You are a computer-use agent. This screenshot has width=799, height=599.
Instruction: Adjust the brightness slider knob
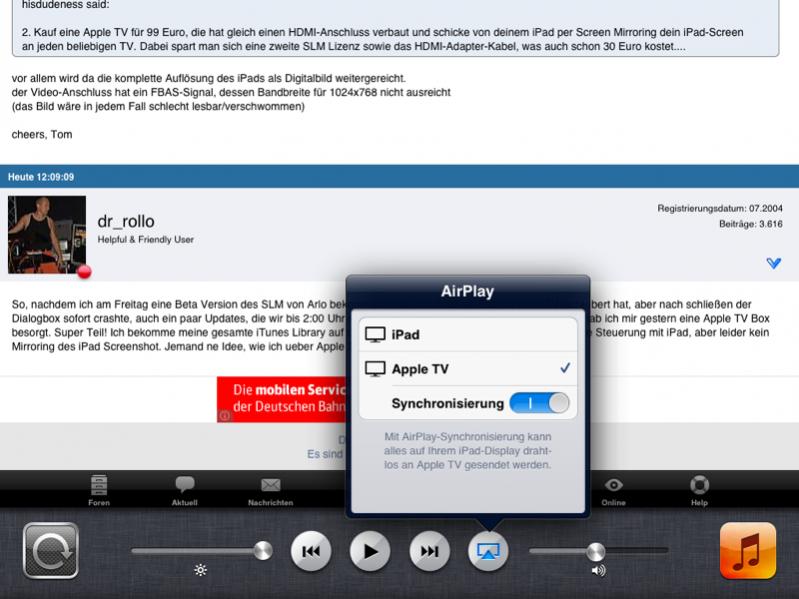point(263,551)
